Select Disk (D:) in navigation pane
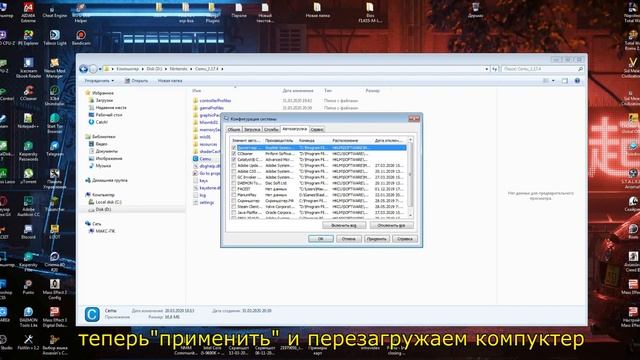The image size is (640, 360). [x=103, y=209]
